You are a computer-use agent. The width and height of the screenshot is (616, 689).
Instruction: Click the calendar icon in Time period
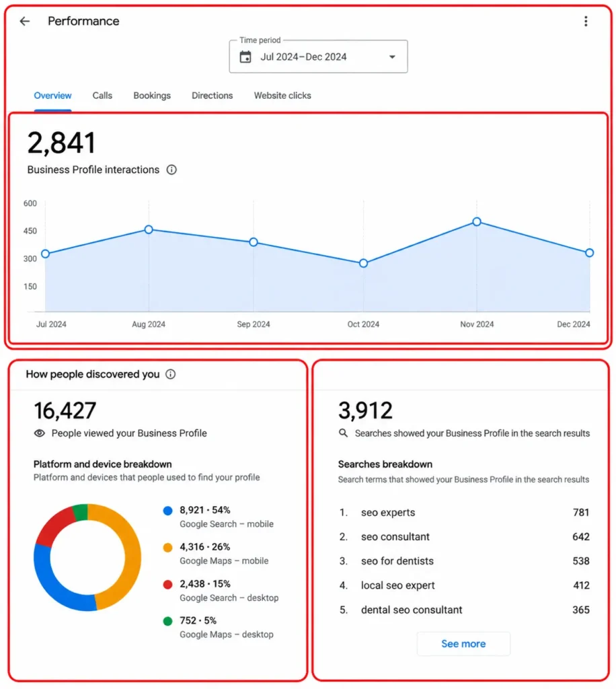245,57
